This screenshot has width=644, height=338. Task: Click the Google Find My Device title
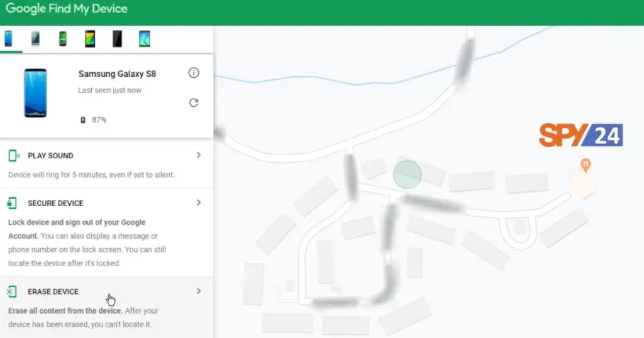[x=67, y=9]
